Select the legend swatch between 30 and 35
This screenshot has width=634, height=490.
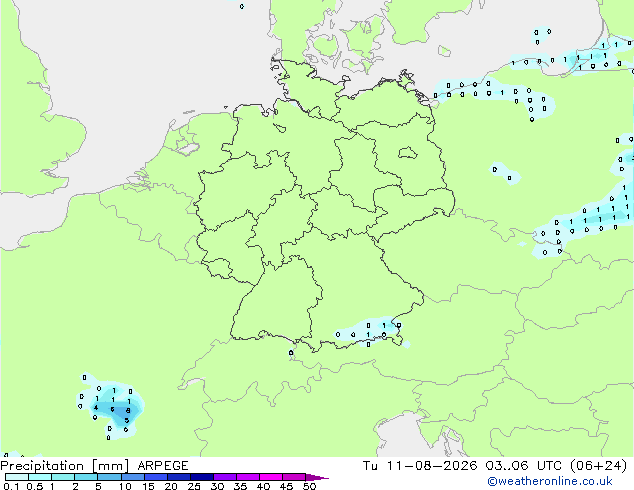(x=224, y=477)
